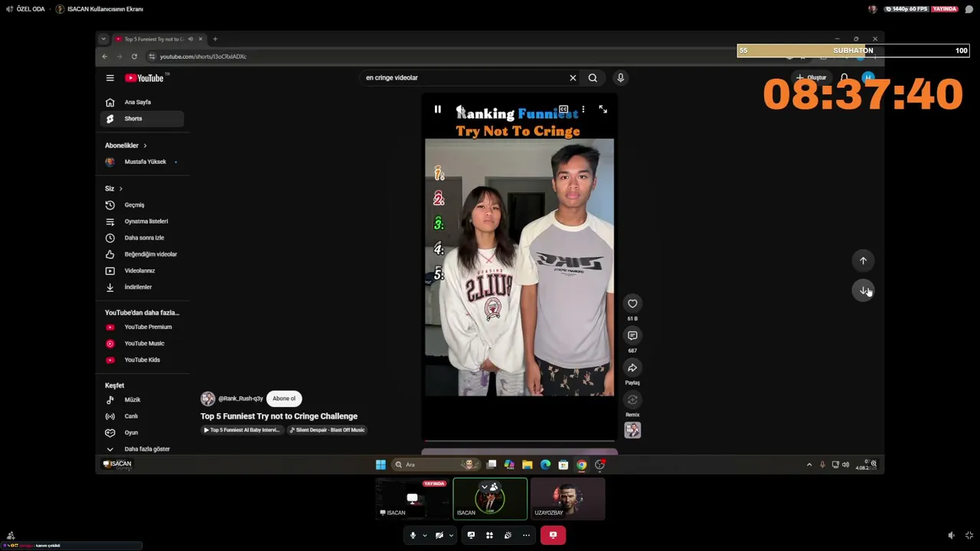Open YouTube Premium link
980x551 pixels.
click(x=142, y=328)
